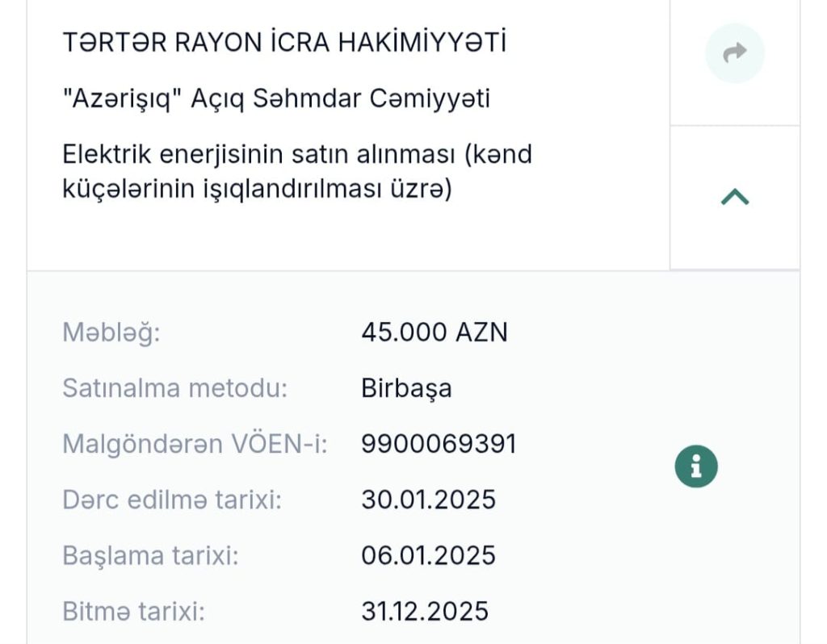Select the VÖEN number 9900069391
827x644 pixels.
[439, 444]
